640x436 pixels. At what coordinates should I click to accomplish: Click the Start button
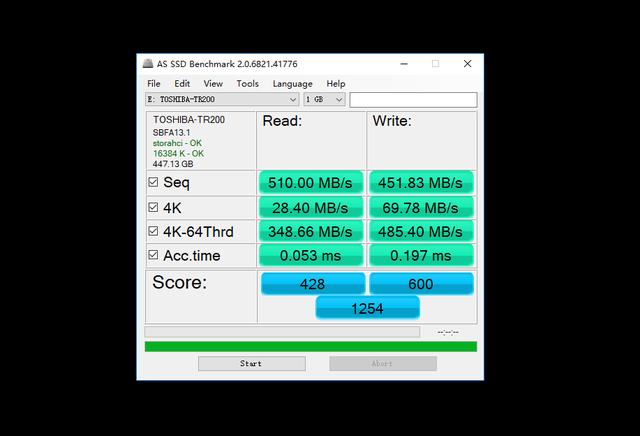tap(252, 363)
